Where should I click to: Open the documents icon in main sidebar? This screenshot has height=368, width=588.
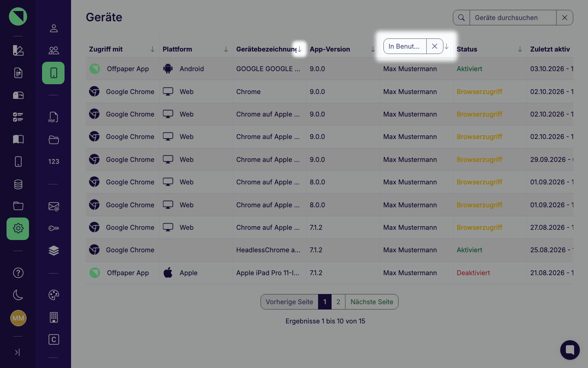pos(18,73)
